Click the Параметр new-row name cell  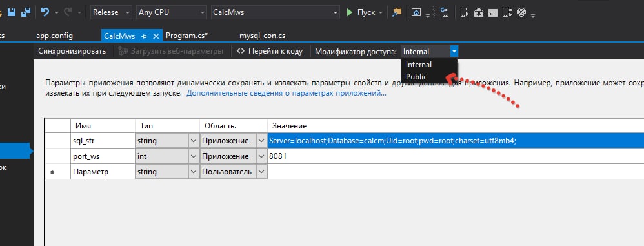point(103,172)
